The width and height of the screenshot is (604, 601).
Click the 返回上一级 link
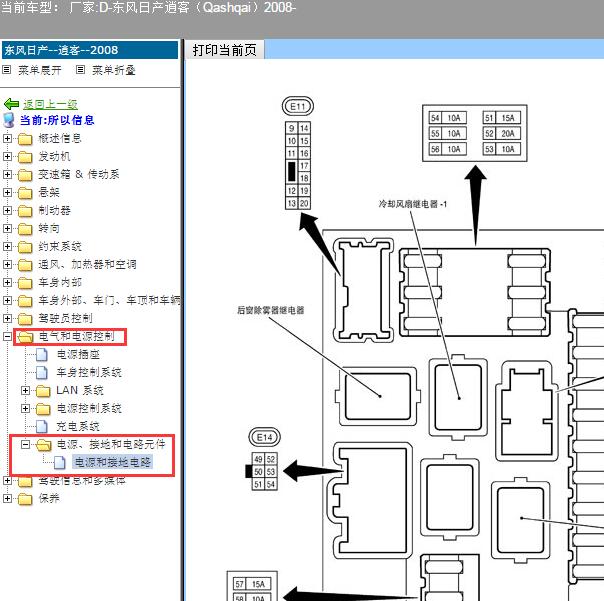click(50, 104)
